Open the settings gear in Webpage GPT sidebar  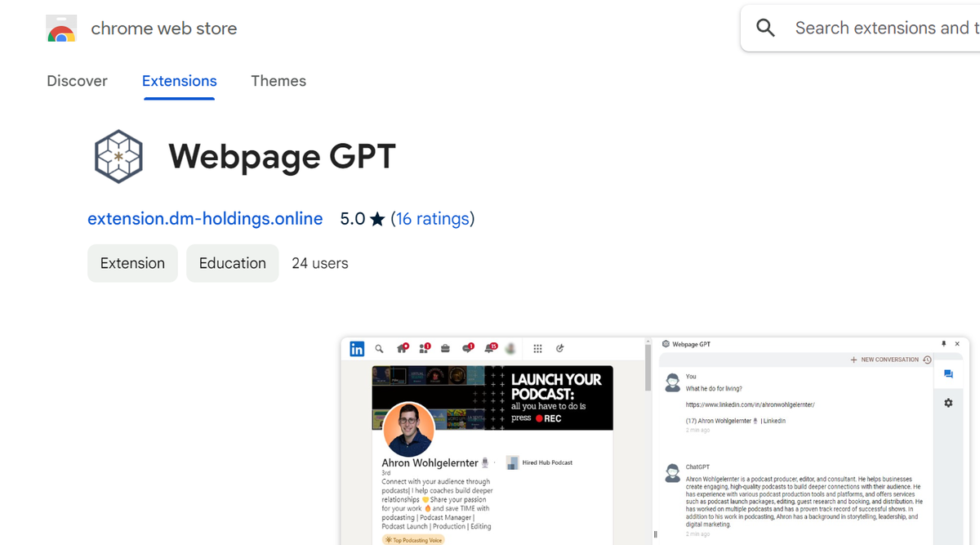pyautogui.click(x=948, y=403)
